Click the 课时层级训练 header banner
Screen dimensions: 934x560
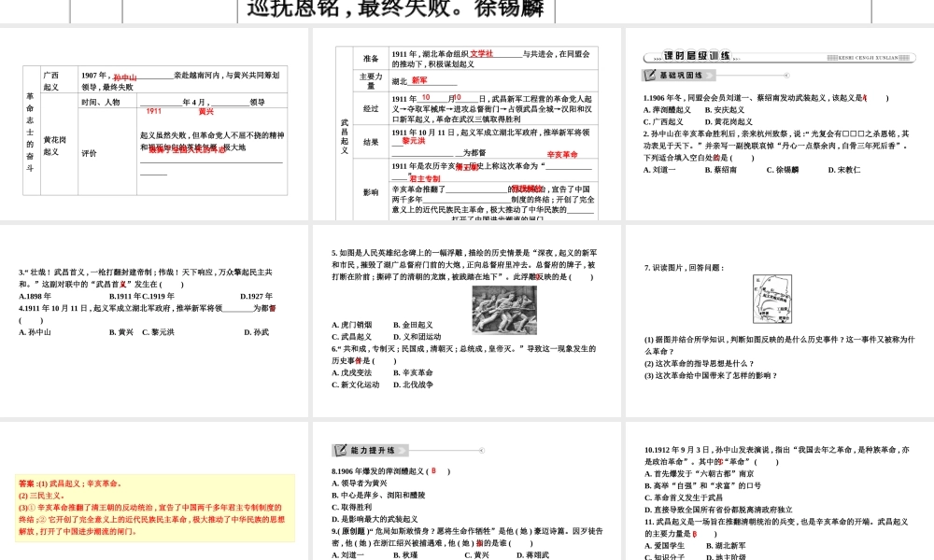point(780,57)
